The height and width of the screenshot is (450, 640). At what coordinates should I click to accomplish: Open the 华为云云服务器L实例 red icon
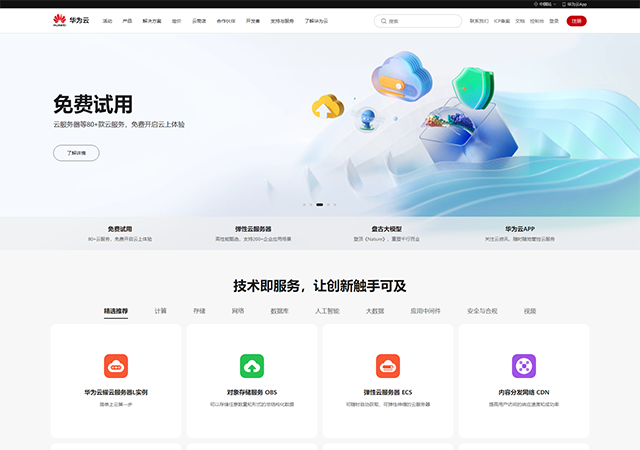[116, 365]
